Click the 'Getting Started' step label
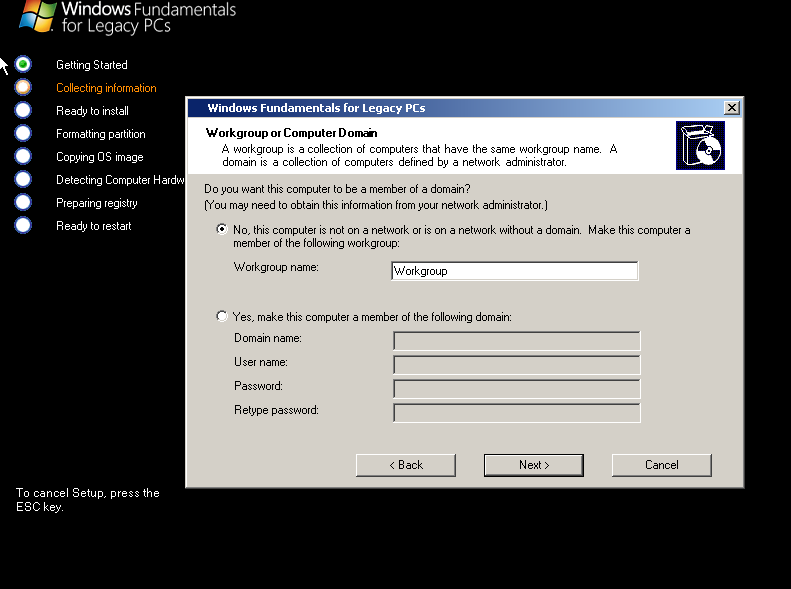The image size is (791, 589). click(x=92, y=65)
